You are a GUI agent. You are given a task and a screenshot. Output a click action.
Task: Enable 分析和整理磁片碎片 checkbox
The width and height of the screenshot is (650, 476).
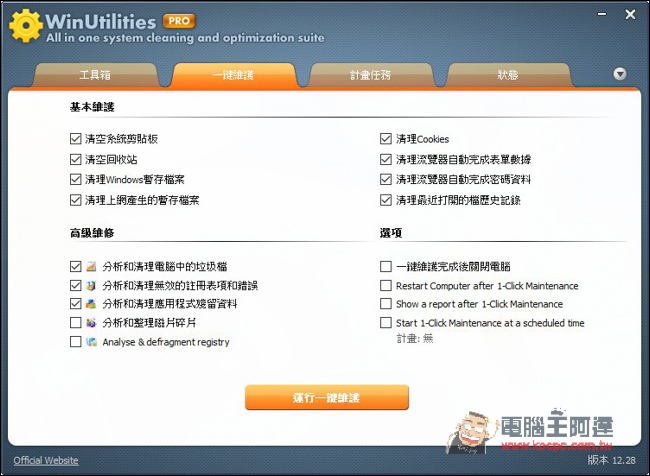pos(75,322)
